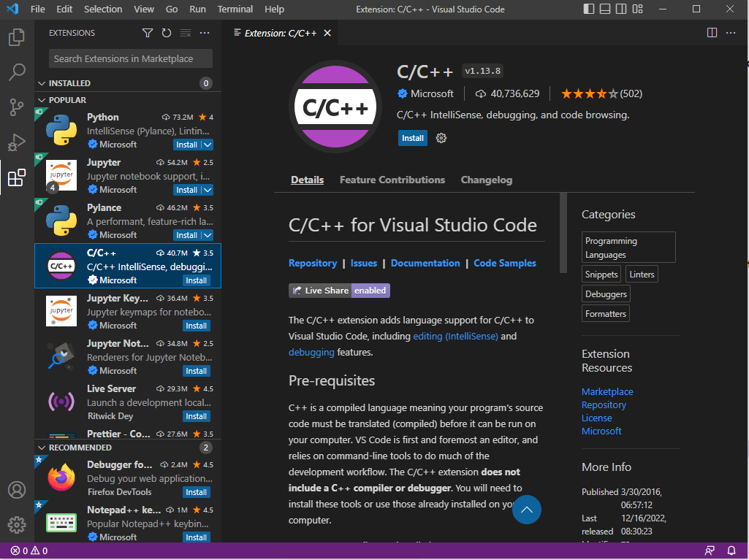Open the Manage gear in activity bar

pyautogui.click(x=17, y=525)
